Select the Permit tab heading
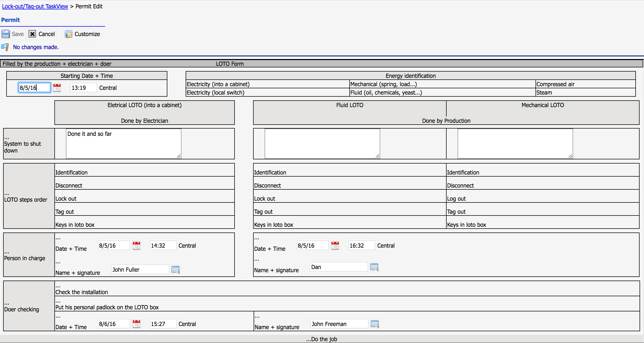Image resolution: width=644 pixels, height=343 pixels. tap(10, 20)
